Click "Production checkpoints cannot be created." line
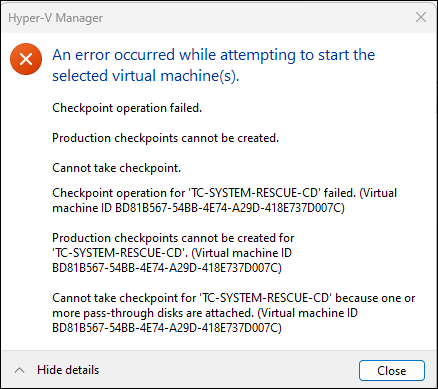The image size is (438, 389). pos(165,138)
